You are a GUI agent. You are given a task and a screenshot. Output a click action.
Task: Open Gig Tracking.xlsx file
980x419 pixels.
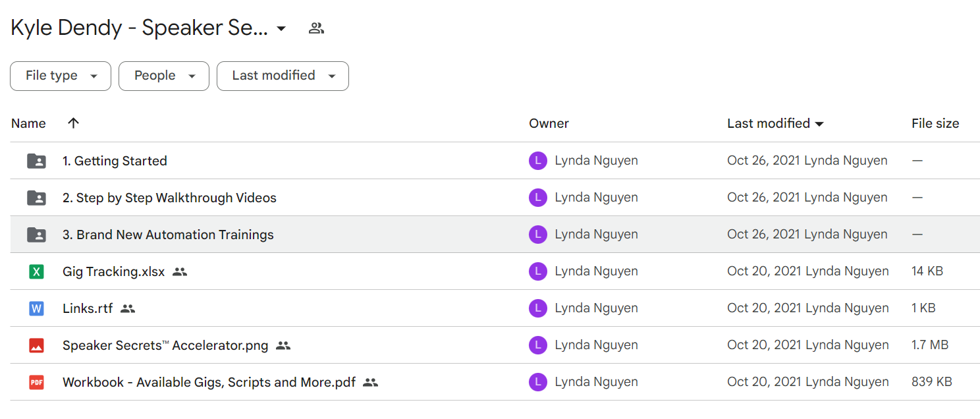click(114, 271)
